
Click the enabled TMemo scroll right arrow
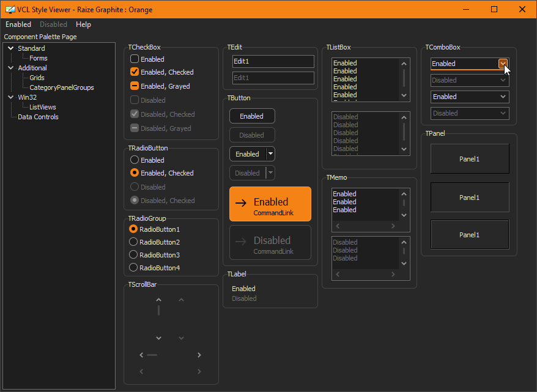click(393, 226)
